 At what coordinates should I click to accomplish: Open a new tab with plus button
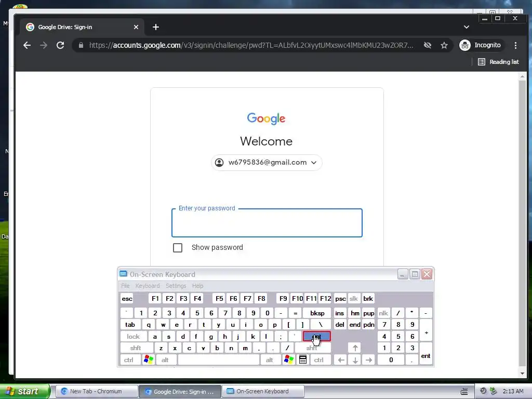pos(156,27)
